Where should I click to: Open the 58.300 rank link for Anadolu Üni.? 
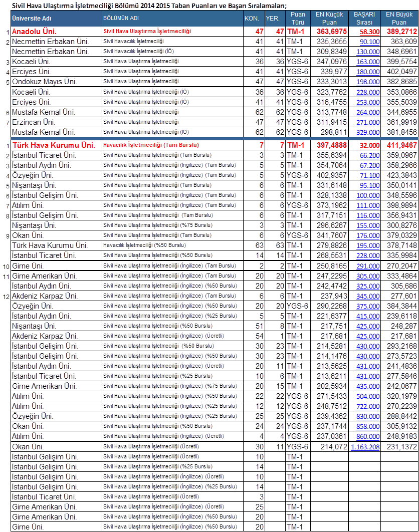coord(369,32)
